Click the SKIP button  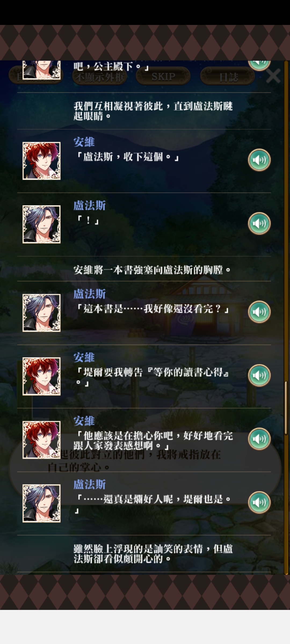coord(163,76)
